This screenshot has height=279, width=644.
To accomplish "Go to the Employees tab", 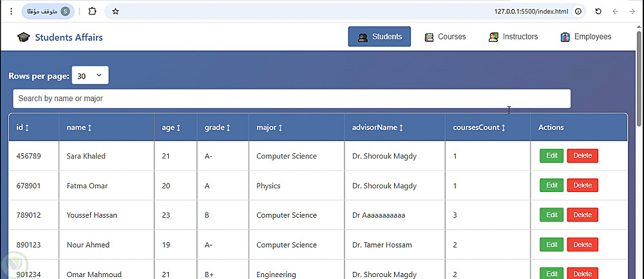I will (585, 37).
